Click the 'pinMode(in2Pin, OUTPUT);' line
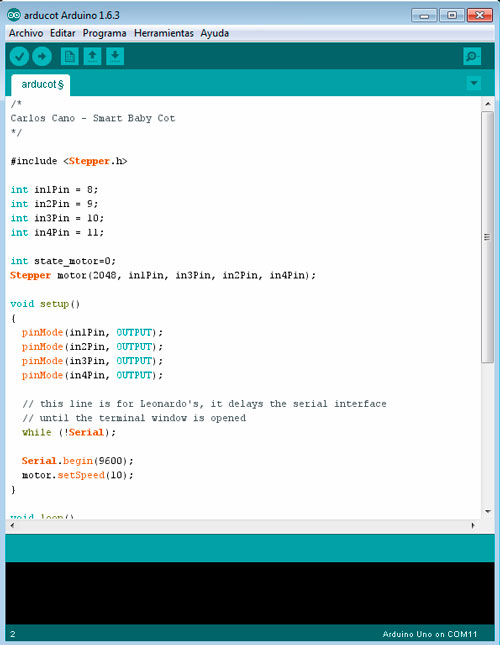The height and width of the screenshot is (645, 500). pos(93,347)
